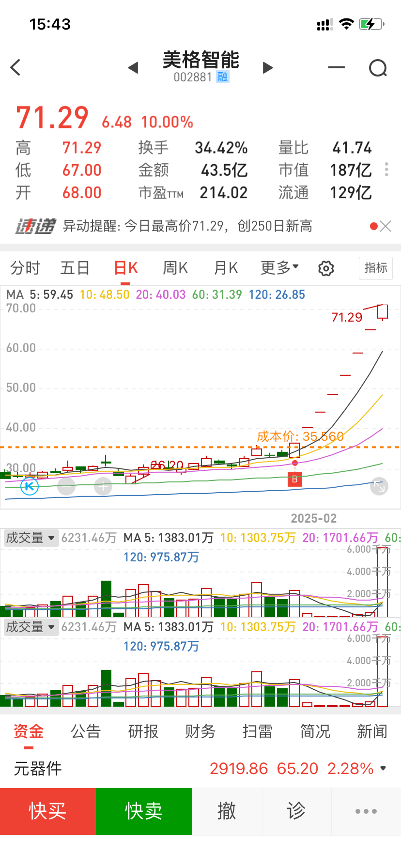Tap the 成本价: 35.560 label

click(300, 436)
